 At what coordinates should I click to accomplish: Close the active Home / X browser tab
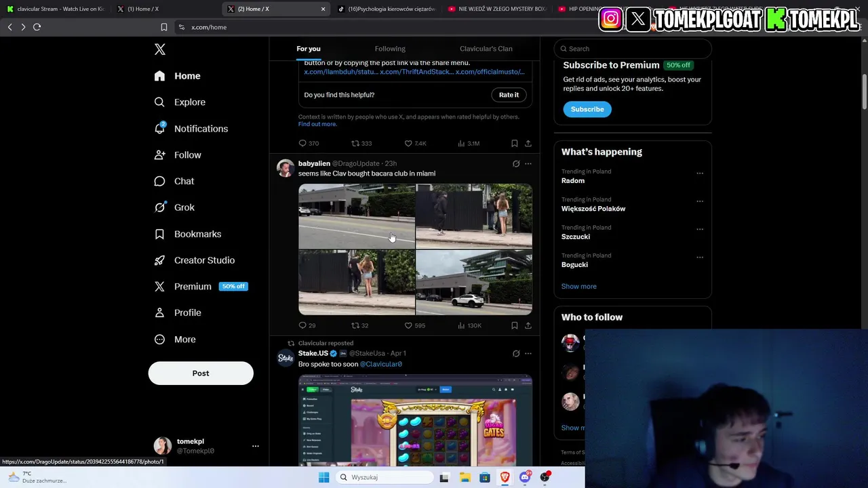pyautogui.click(x=323, y=9)
